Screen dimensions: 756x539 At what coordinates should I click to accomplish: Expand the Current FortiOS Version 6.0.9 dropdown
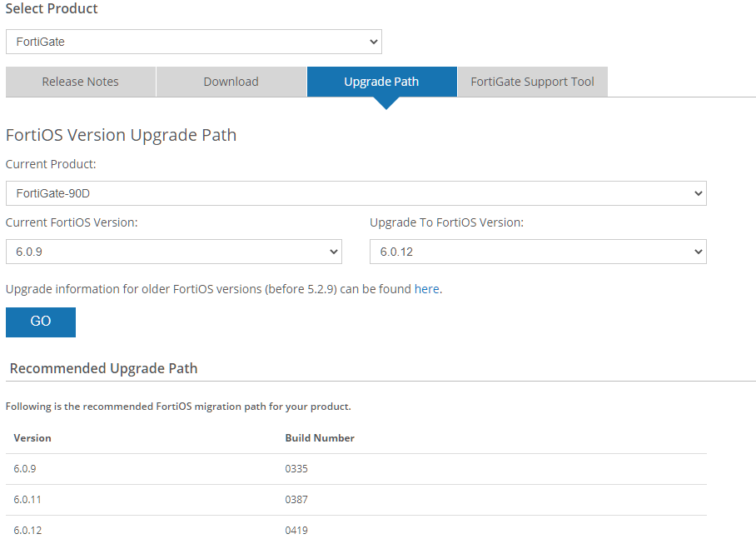coord(173,252)
